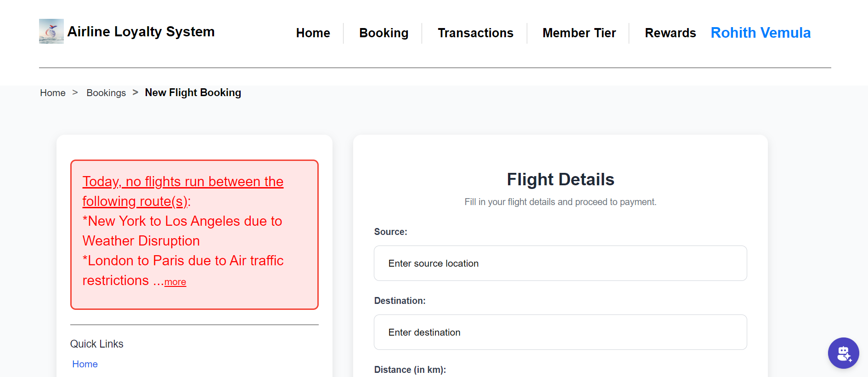Open the Transactions navigation item
The height and width of the screenshot is (377, 868).
coord(475,33)
